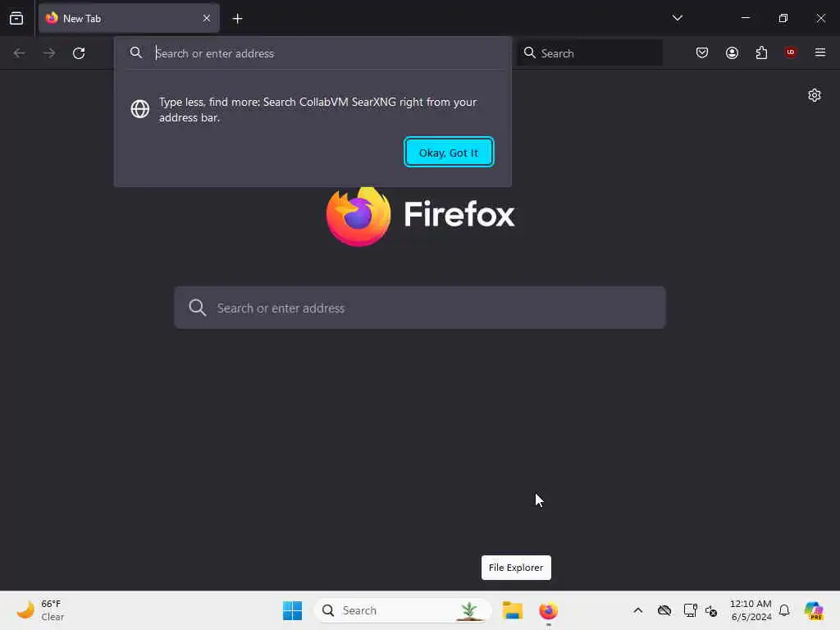
Task: Restore down the Firefox window
Action: click(x=783, y=18)
